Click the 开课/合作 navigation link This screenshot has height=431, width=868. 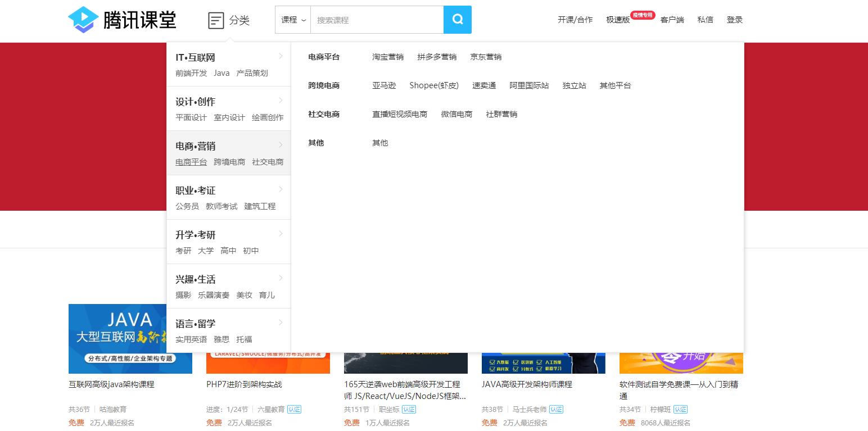point(575,19)
